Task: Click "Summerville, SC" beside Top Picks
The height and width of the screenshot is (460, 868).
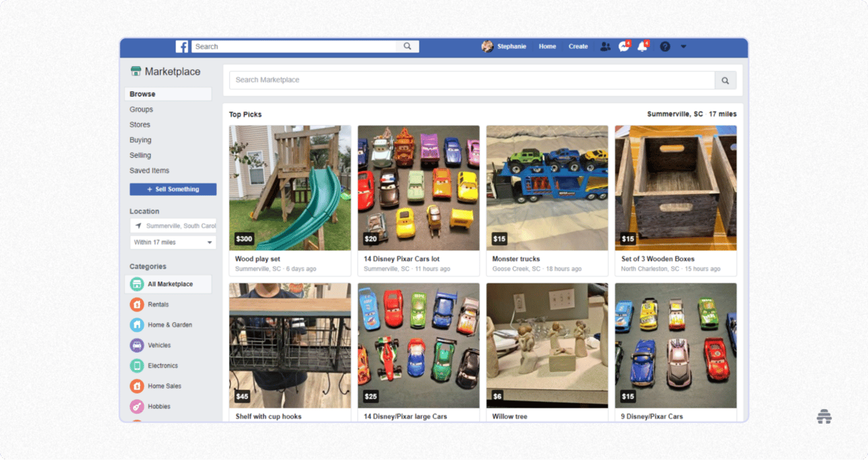Action: 675,114
